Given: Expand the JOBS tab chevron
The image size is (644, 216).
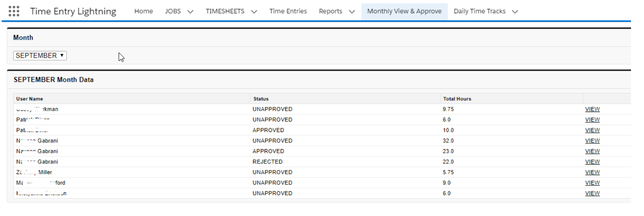Looking at the screenshot, I should pyautogui.click(x=190, y=12).
